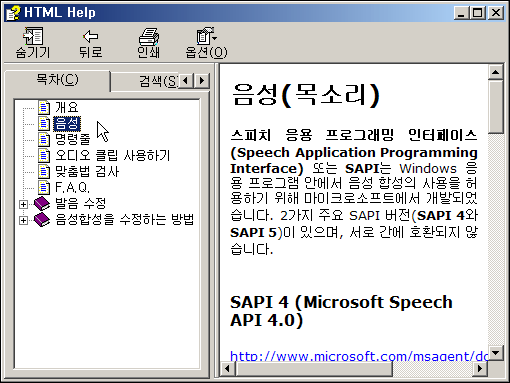Screen dimensions: 510x383
Task: Click the horizontal scrollbar thumb
Action: click(x=314, y=369)
